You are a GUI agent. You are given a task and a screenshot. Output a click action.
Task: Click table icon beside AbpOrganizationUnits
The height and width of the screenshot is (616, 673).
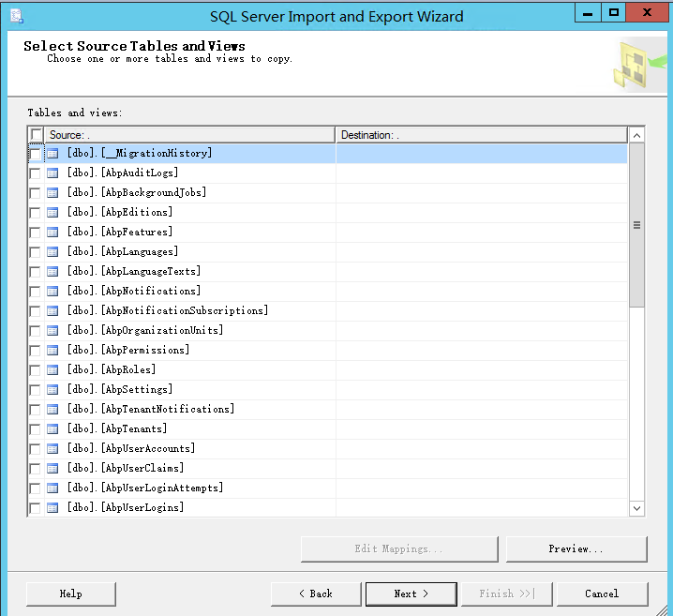[x=52, y=331]
